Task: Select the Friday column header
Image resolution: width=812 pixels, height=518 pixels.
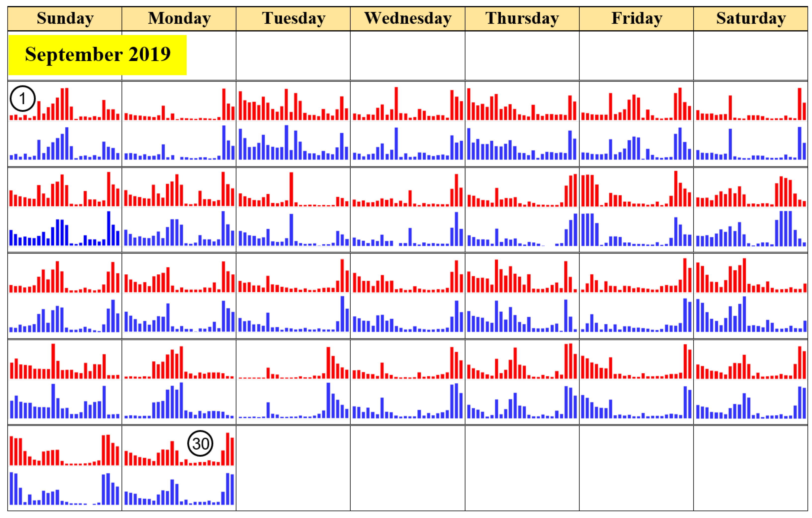Action: [x=637, y=19]
